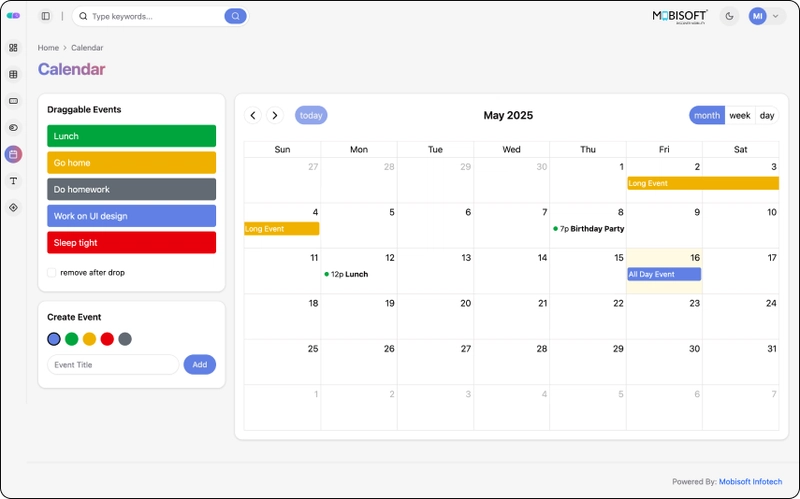Click day number 1 in Thursday column

coord(621,166)
